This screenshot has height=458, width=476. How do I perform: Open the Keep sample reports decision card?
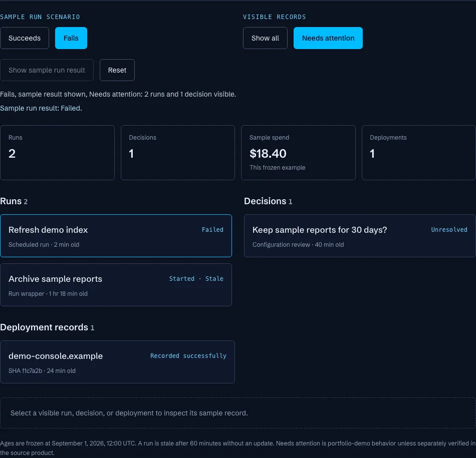360,236
